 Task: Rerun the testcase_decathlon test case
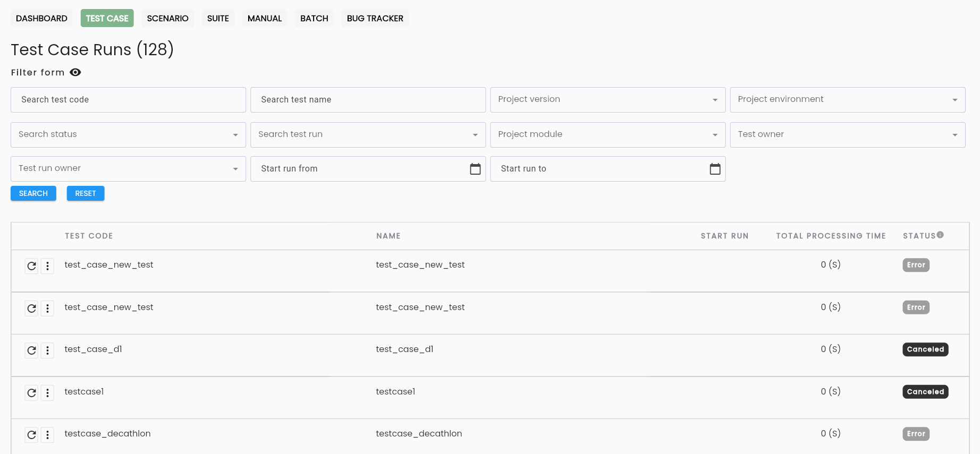coord(32,434)
